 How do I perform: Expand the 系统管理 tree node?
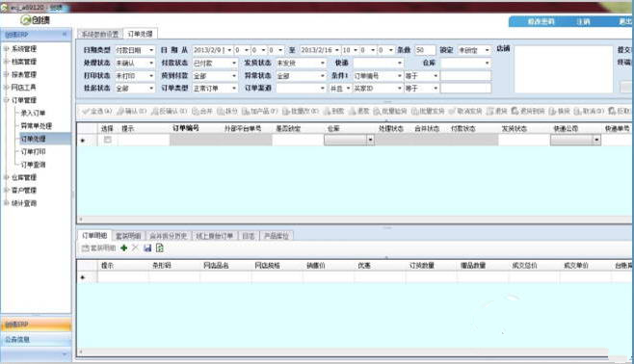point(6,48)
